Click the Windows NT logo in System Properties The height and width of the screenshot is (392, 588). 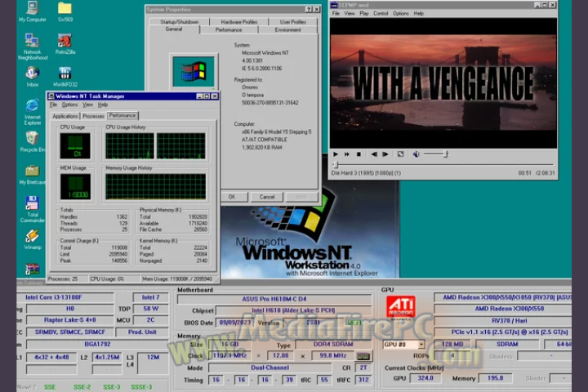coord(194,71)
